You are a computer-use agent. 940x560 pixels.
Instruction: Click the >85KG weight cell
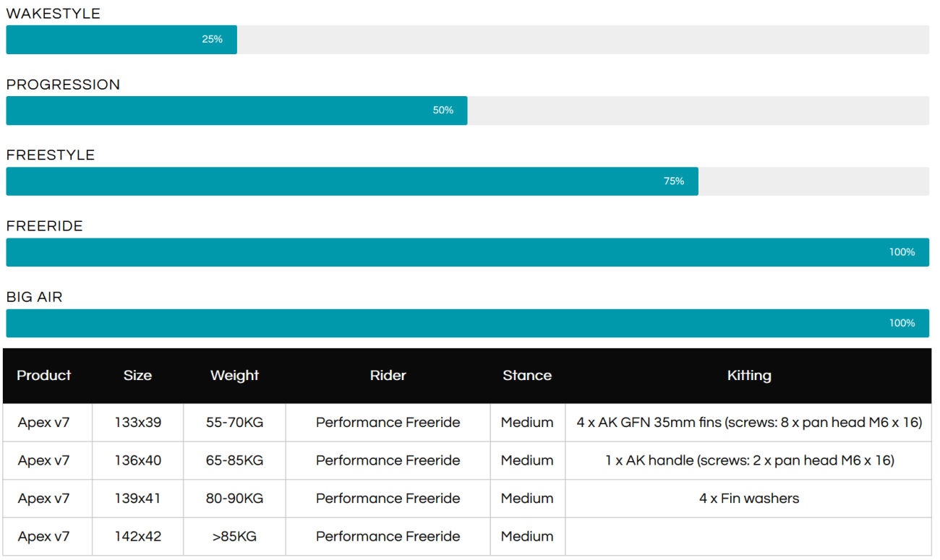click(234, 536)
